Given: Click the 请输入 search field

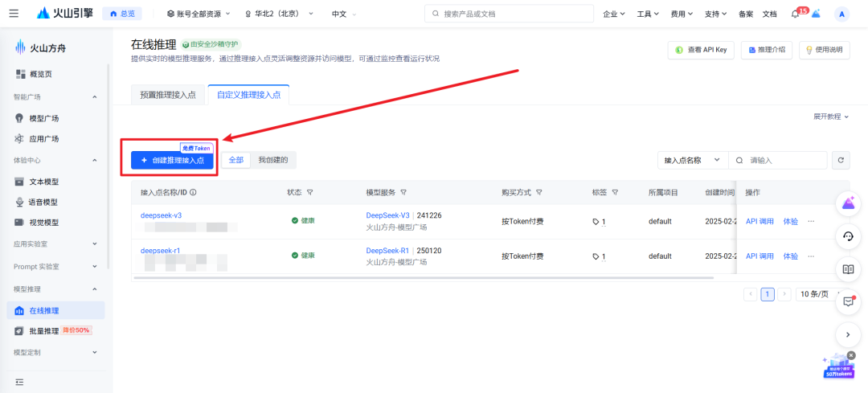Looking at the screenshot, I should point(778,161).
